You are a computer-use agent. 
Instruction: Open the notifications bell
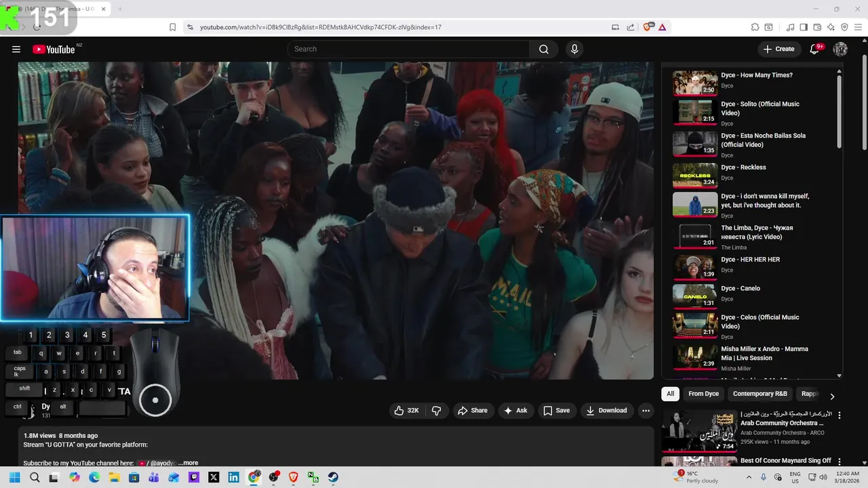815,49
